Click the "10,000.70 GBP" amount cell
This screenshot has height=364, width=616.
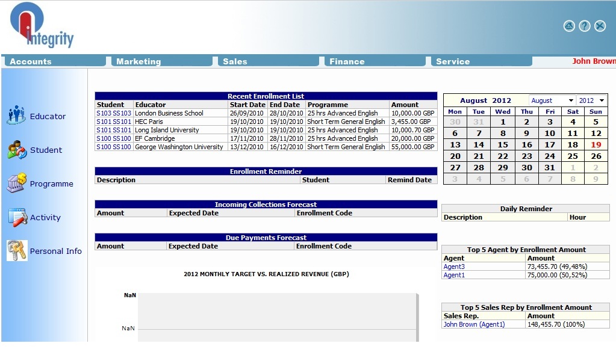click(413, 130)
